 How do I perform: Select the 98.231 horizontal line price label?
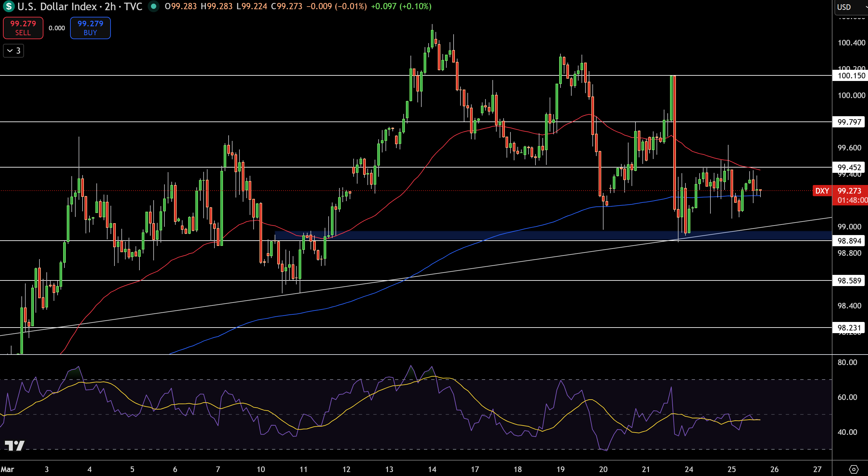coord(849,328)
